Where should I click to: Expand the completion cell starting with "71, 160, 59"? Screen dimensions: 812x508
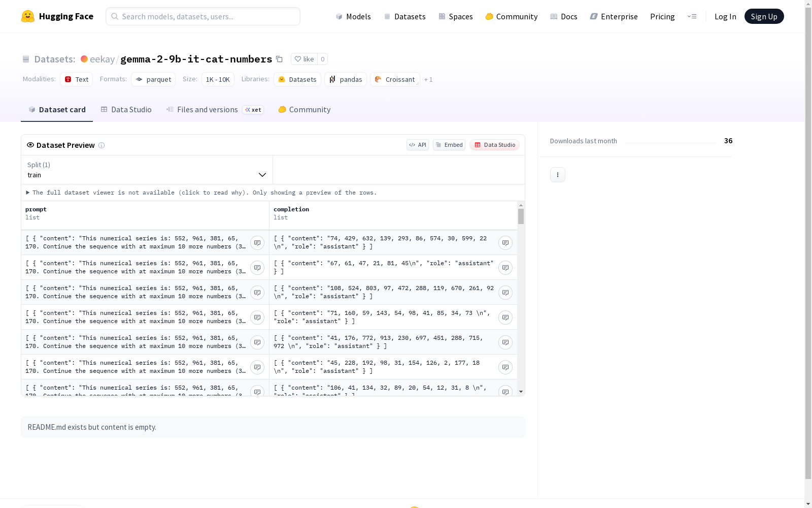pyautogui.click(x=505, y=317)
